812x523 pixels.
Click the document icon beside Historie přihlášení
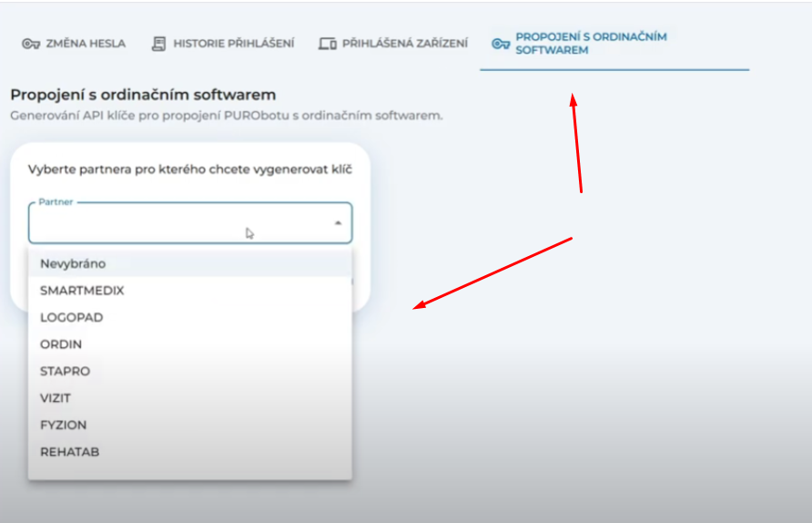coord(159,44)
